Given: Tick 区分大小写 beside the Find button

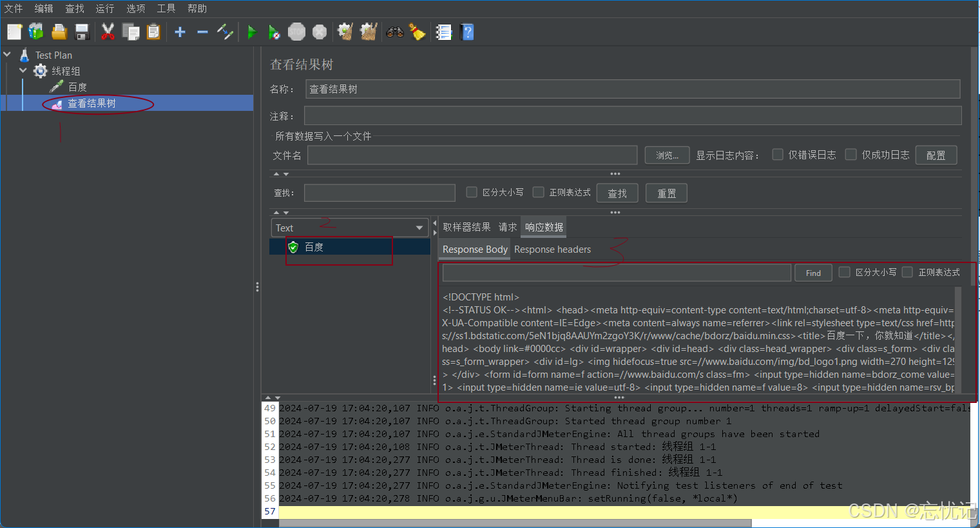Looking at the screenshot, I should pyautogui.click(x=845, y=272).
